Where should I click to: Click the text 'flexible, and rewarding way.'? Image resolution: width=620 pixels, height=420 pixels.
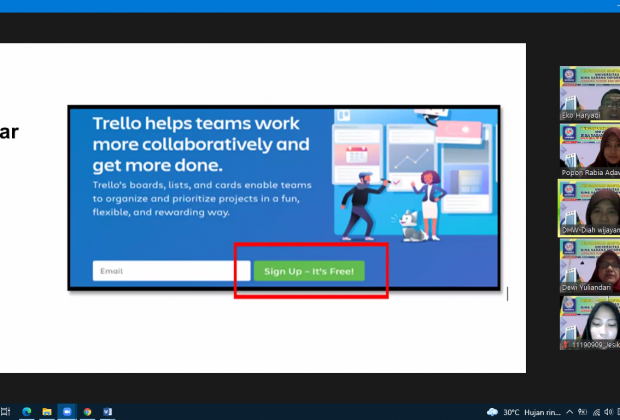pyautogui.click(x=161, y=212)
